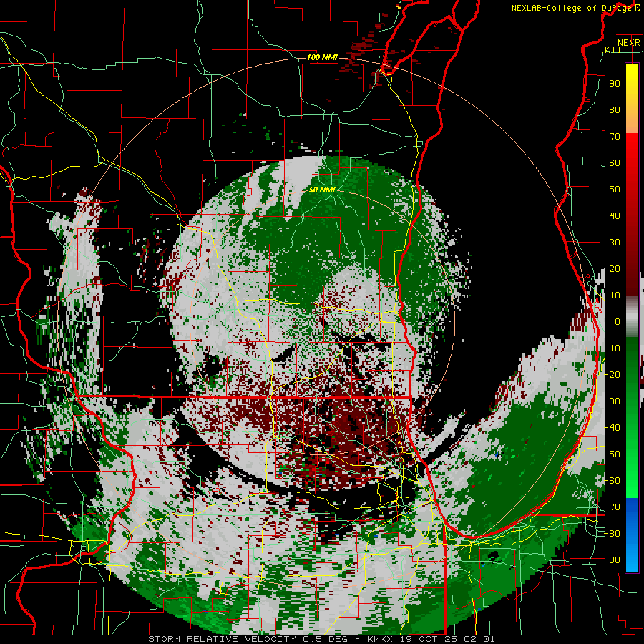
Task: Click the -80 knot scale label
Action: pyautogui.click(x=612, y=534)
